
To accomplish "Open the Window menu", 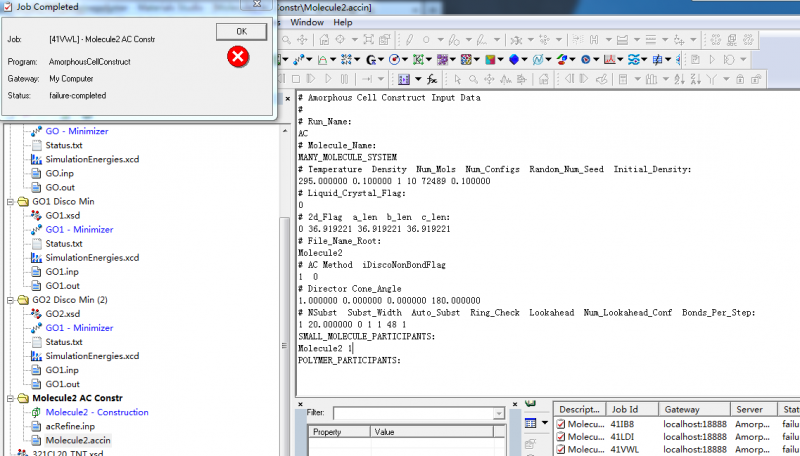I will [x=307, y=22].
